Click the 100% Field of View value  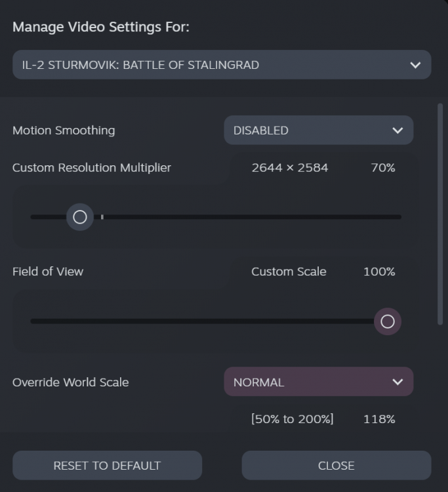pyautogui.click(x=379, y=272)
